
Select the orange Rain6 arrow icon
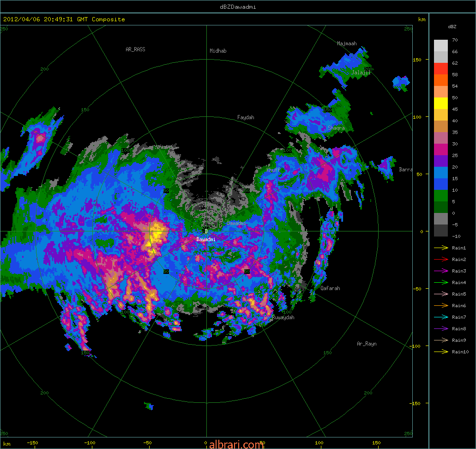click(x=441, y=306)
